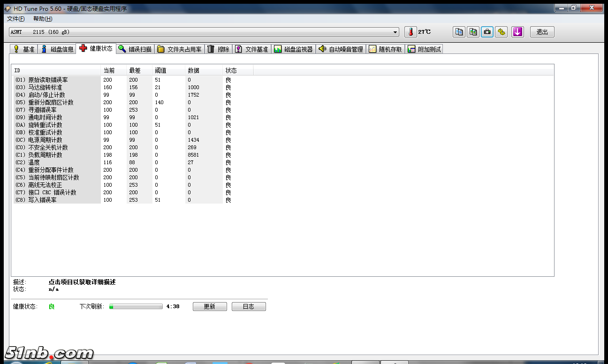Click the 日志 log button
Image resolution: width=608 pixels, height=364 pixels.
249,306
